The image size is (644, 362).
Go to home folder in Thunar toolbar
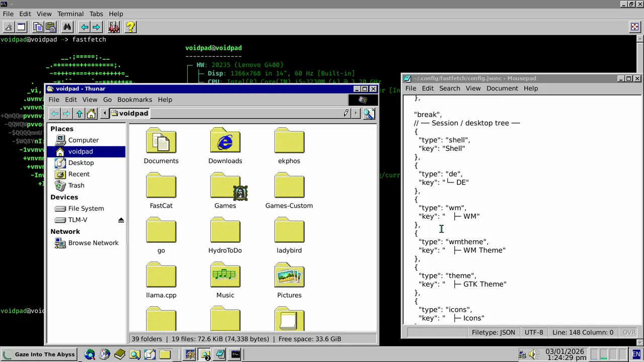pos(91,114)
